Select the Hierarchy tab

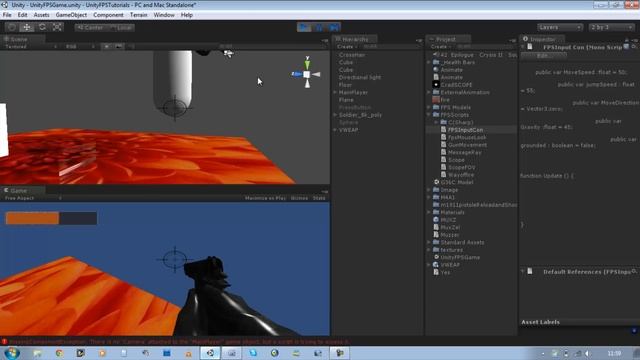(355, 39)
